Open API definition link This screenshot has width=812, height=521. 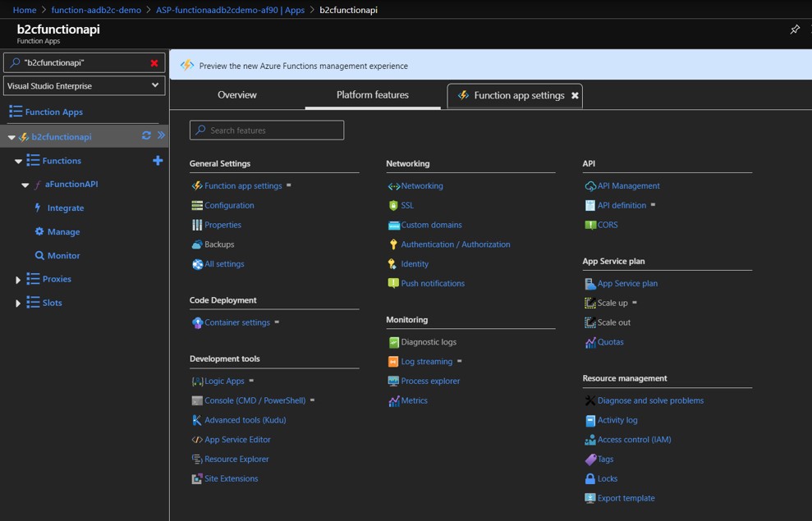point(622,205)
